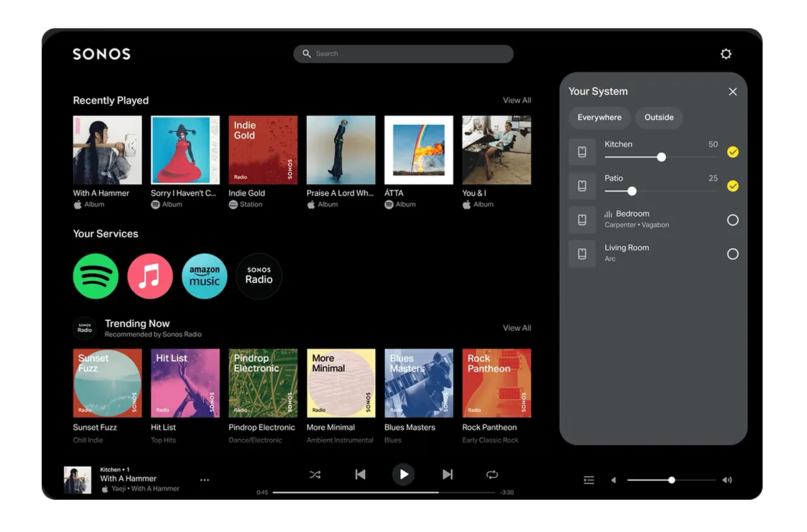Adjust the Kitchen volume slider
Viewport: 807px width, 532px height.
click(661, 157)
